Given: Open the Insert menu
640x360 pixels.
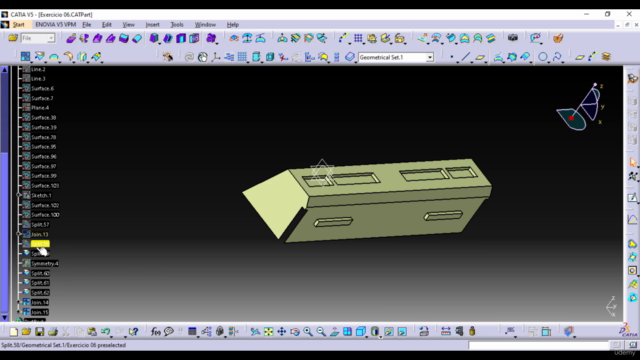Looking at the screenshot, I should [153, 25].
